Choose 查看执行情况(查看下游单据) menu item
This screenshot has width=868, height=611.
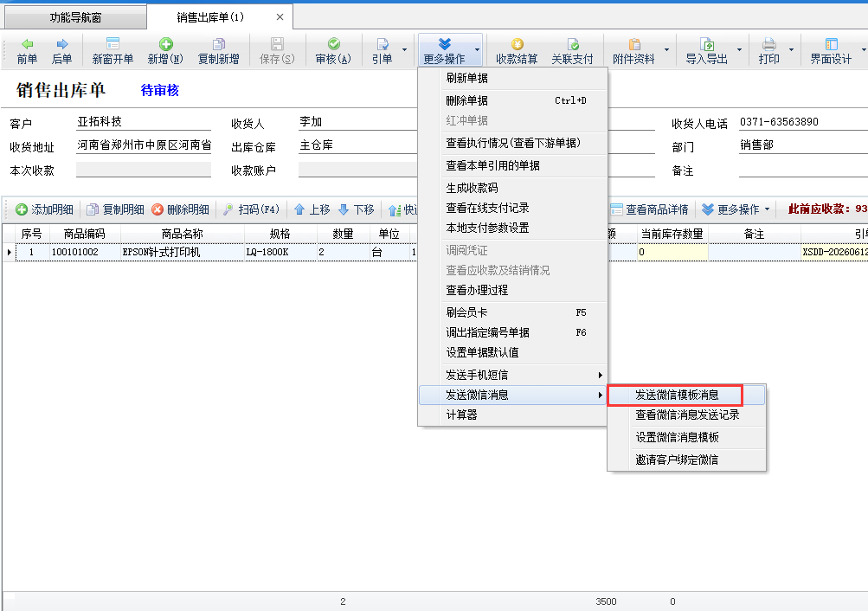512,143
